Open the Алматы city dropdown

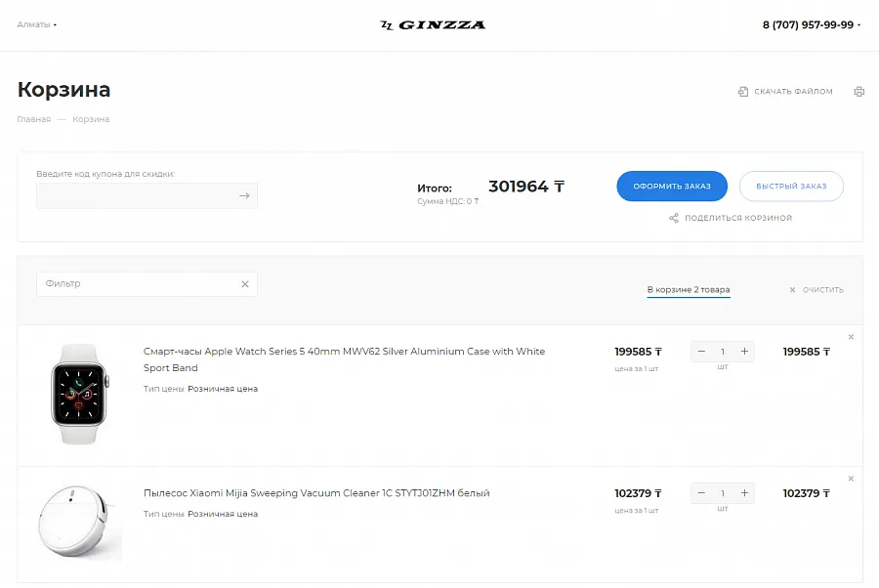pos(36,24)
